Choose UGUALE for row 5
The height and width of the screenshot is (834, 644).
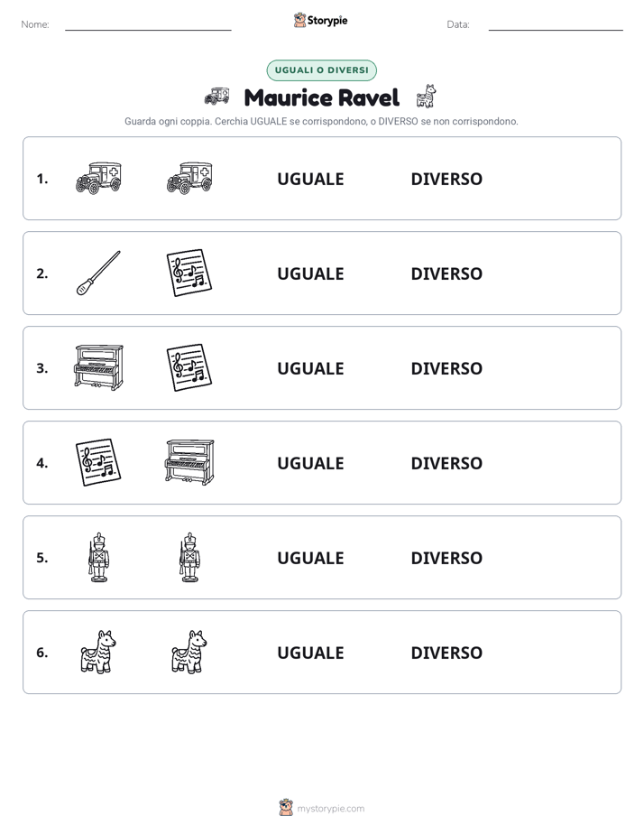[x=310, y=558]
